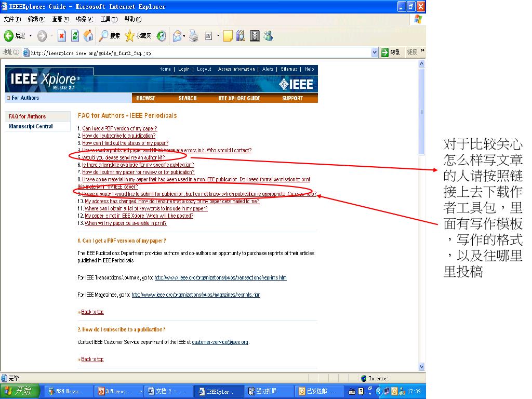Click the IEEE Xplore logo
Screen dimensions: 532x399
click(45, 81)
